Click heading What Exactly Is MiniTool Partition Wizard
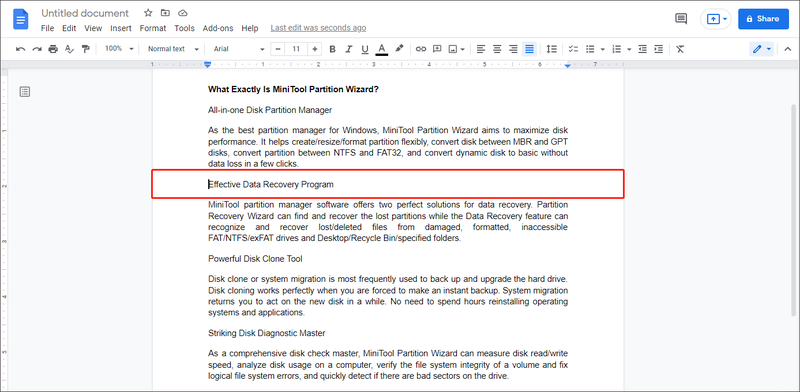This screenshot has width=800, height=392. pos(293,89)
